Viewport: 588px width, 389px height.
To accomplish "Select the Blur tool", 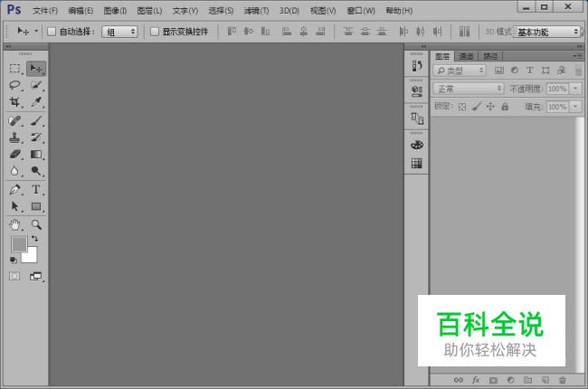I will pyautogui.click(x=14, y=171).
